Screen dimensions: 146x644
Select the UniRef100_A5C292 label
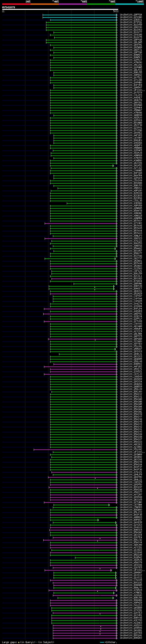(x=131, y=65)
